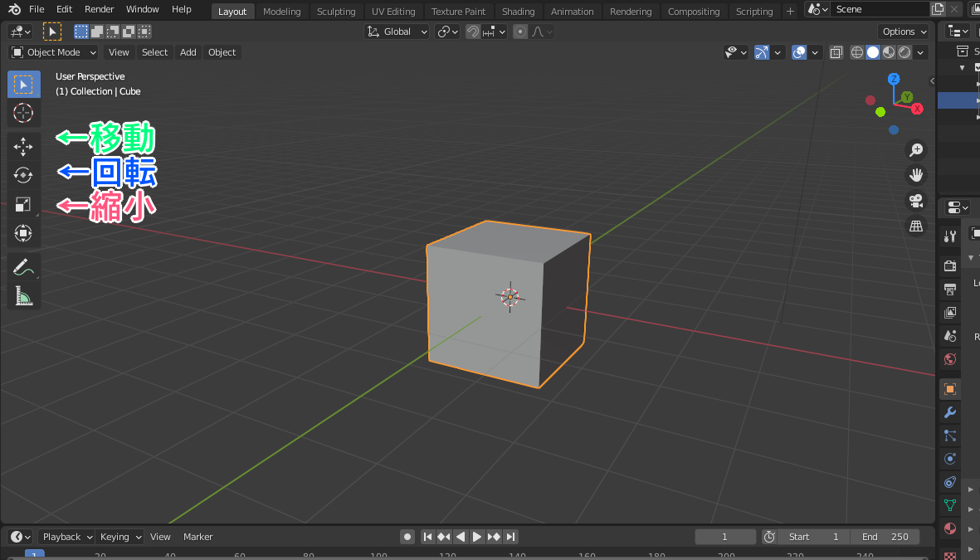Open the viewport Add menu
This screenshot has height=560, width=980.
tap(188, 52)
